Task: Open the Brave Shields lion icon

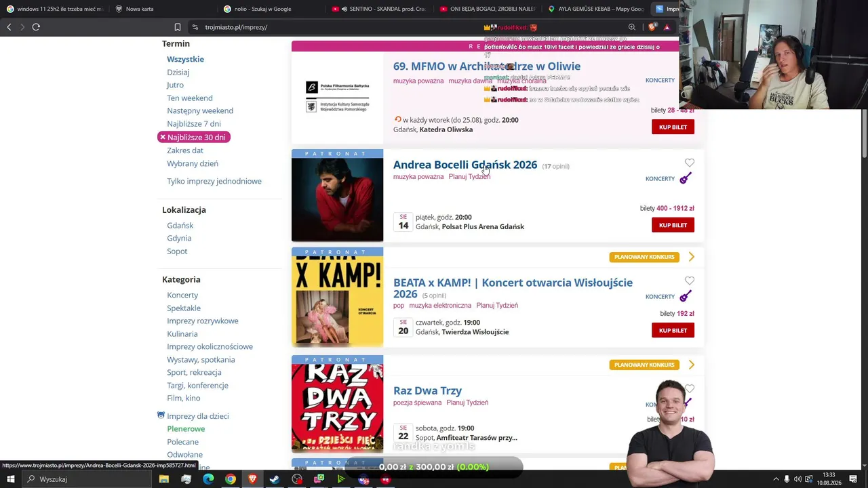Action: (652, 27)
